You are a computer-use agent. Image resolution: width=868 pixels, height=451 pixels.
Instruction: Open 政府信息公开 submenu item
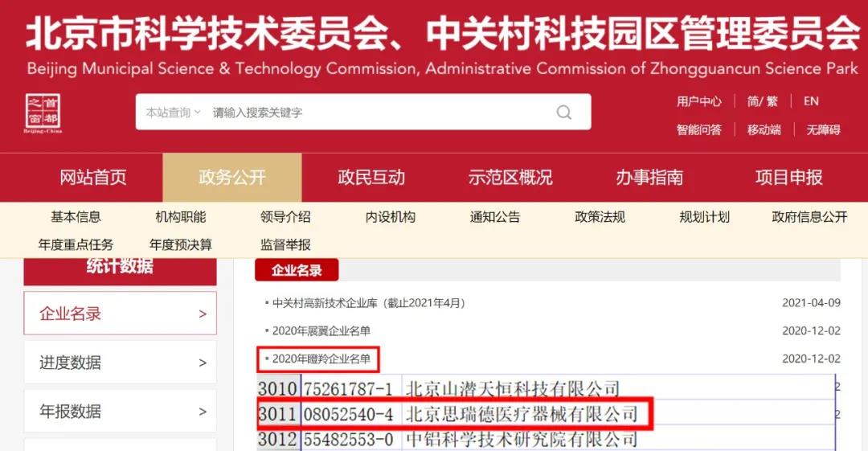(809, 217)
